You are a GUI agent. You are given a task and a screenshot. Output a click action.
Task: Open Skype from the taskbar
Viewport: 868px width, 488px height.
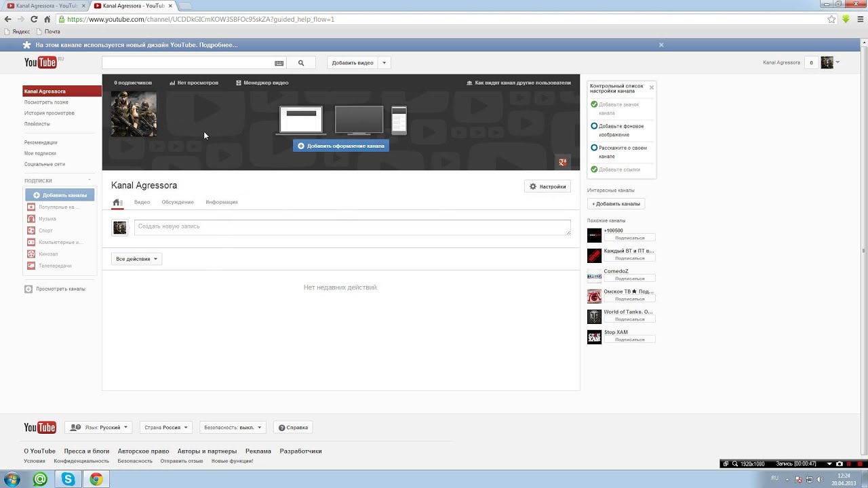click(x=68, y=479)
